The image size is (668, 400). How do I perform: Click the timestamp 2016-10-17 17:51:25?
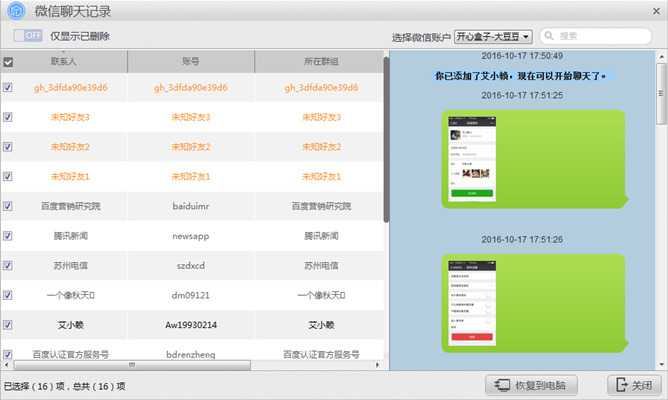(522, 95)
